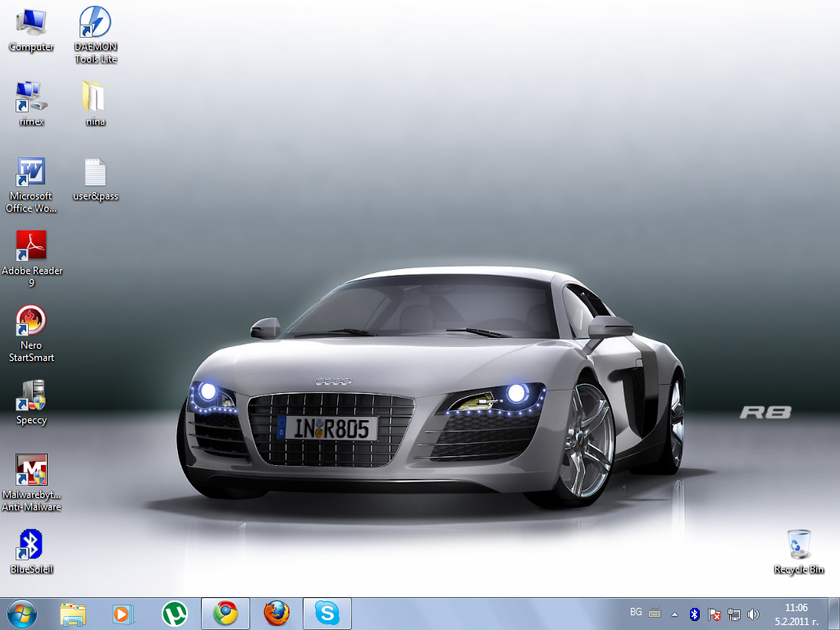Screen dimensions: 840x630
Task: Launch DAEMON Tools Lite shortcut
Action: point(95,35)
